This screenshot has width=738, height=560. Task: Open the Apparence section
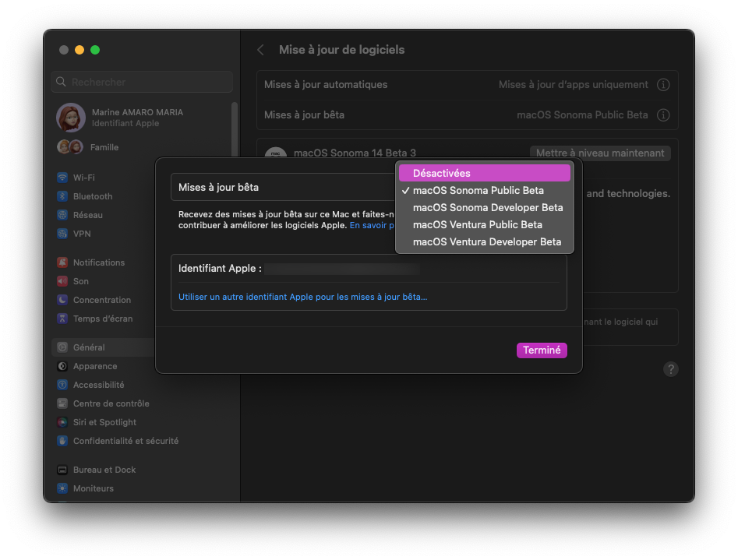[x=95, y=365]
